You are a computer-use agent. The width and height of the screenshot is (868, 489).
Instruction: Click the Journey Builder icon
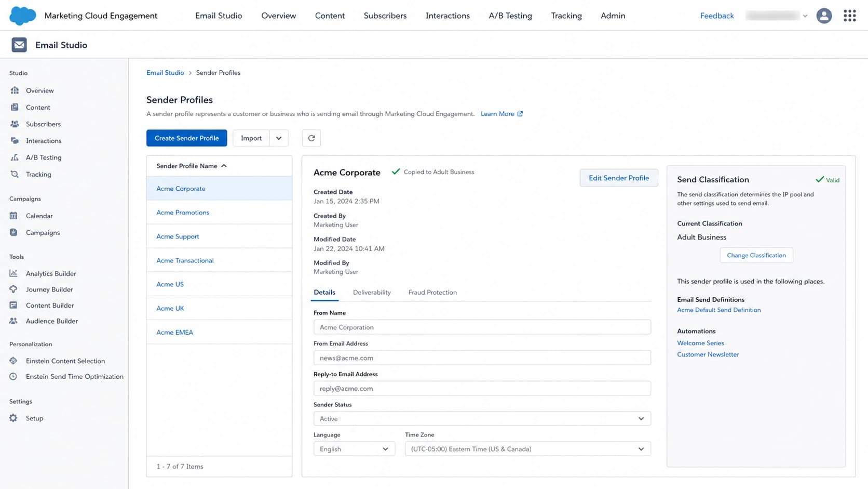click(x=13, y=289)
